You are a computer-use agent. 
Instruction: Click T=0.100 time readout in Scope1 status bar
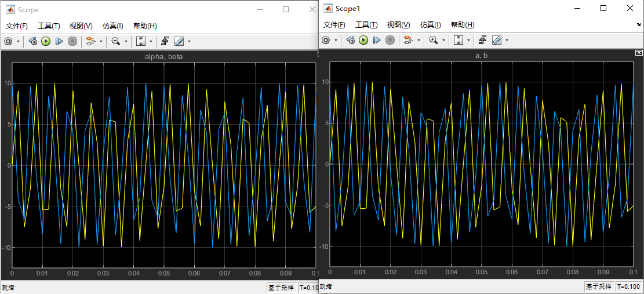[628, 286]
